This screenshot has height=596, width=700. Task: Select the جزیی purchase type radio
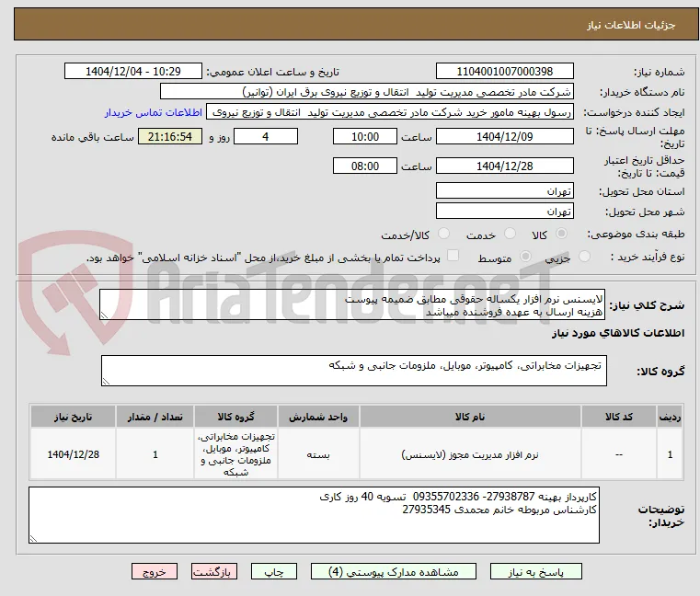(584, 257)
